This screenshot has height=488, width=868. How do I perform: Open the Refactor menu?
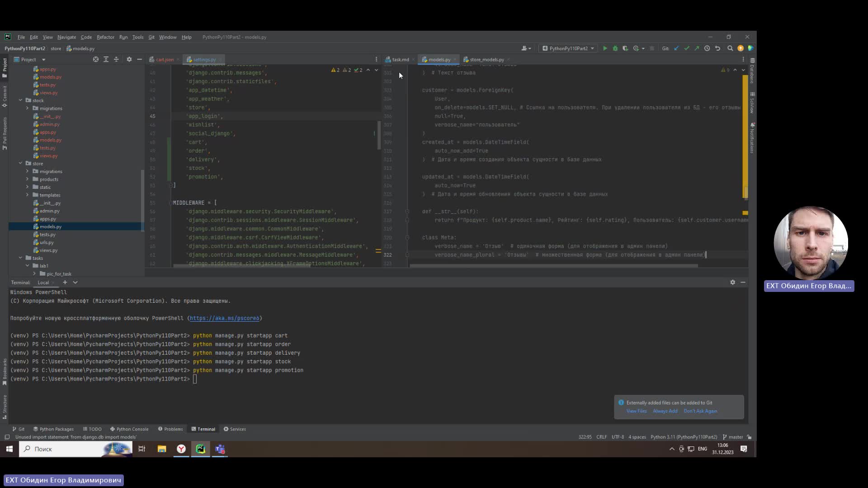point(105,37)
